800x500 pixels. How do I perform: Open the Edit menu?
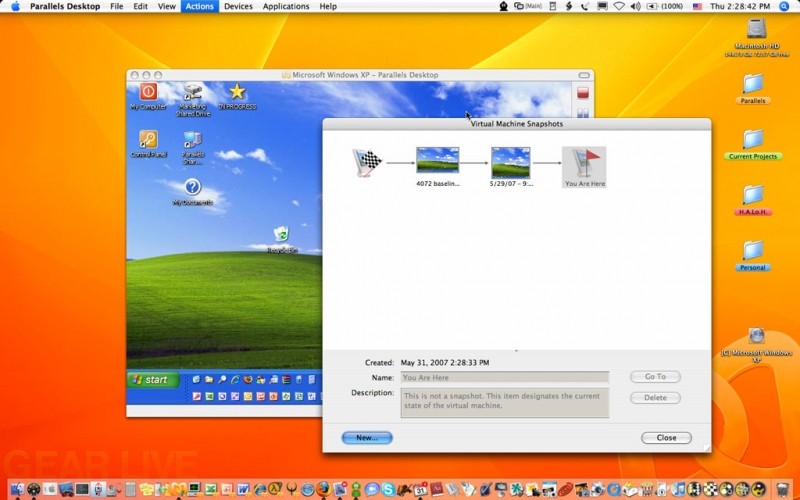(140, 6)
